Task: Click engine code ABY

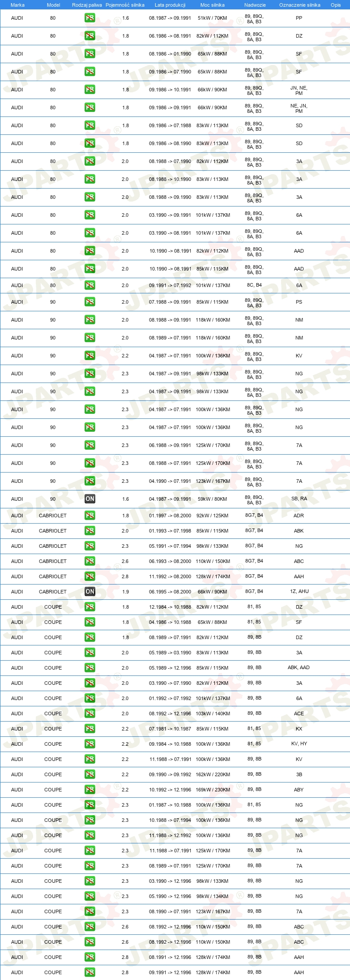Action: 299,790
